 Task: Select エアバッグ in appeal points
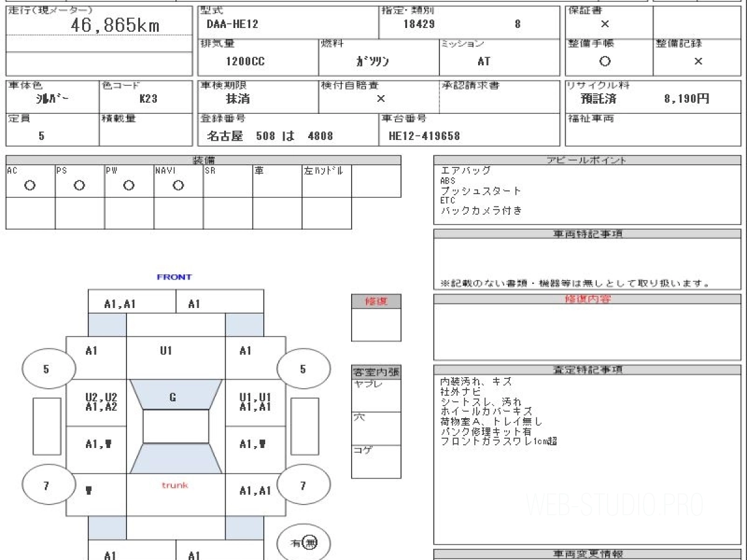[x=466, y=170]
